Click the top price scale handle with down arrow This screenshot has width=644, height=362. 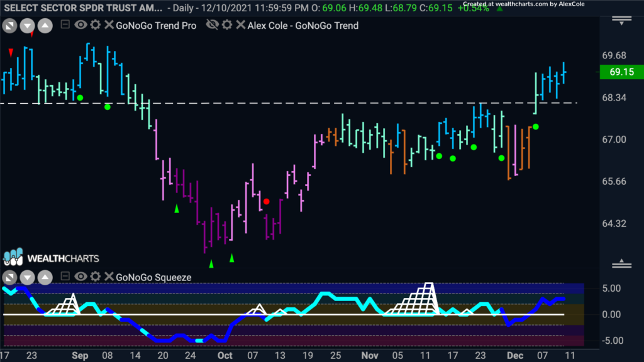click(x=621, y=21)
